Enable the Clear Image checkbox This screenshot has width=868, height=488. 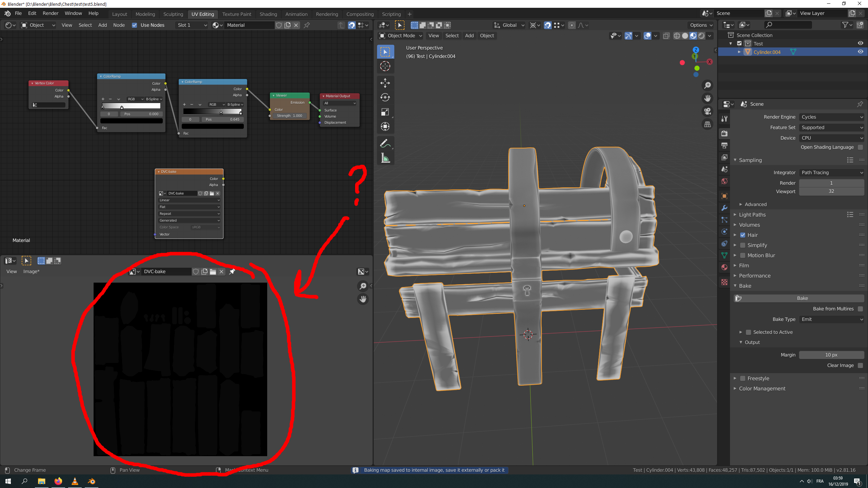click(860, 365)
